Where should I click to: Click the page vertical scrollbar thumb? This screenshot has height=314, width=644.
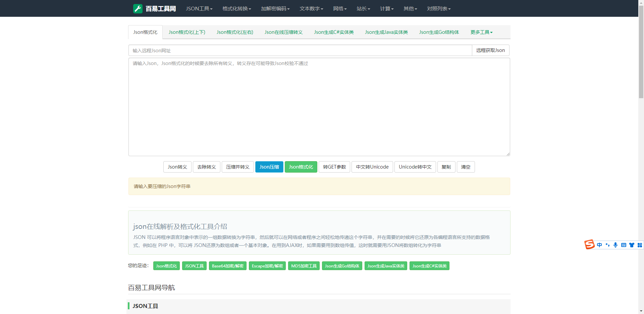point(641,54)
